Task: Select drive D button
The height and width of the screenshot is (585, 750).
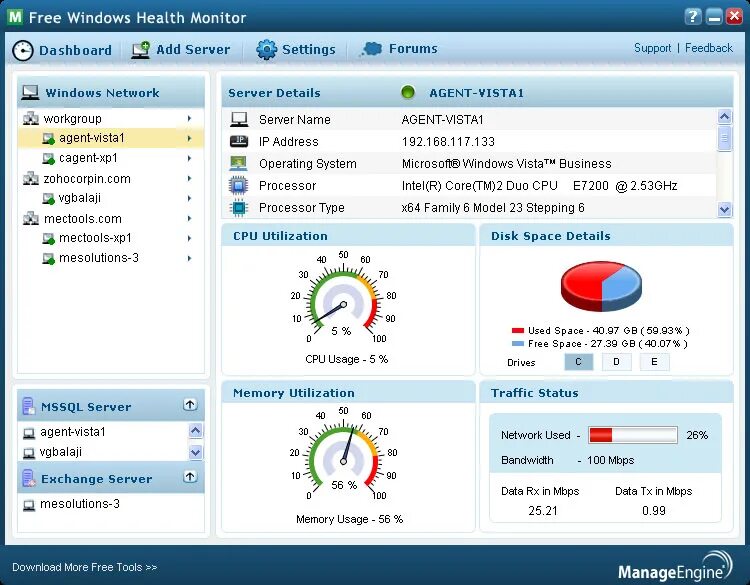Action: pos(616,362)
